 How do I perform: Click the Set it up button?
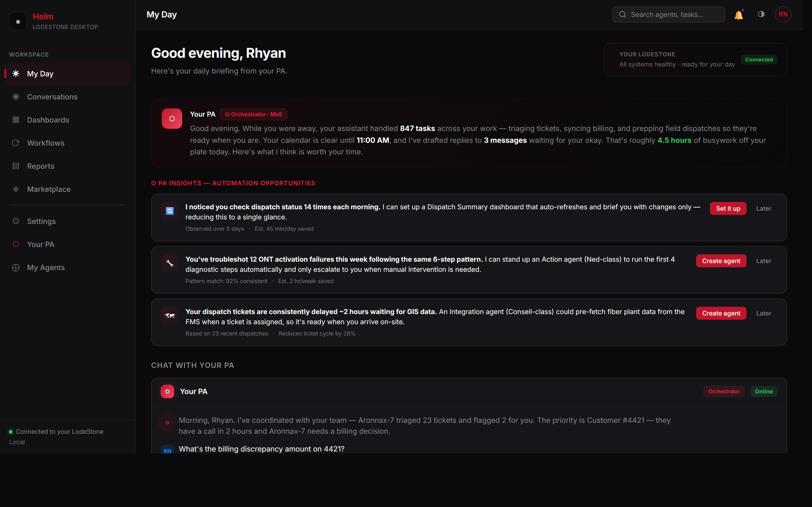point(728,208)
